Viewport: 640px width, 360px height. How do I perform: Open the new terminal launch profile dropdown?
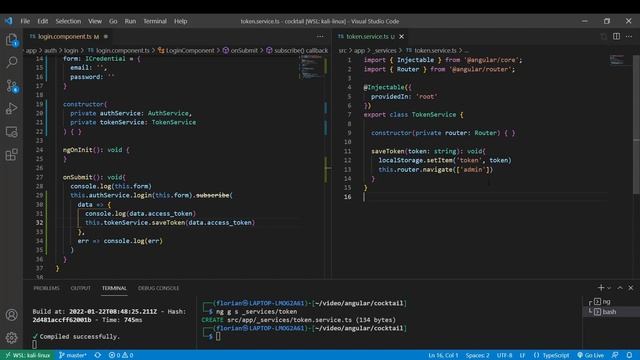609,288
